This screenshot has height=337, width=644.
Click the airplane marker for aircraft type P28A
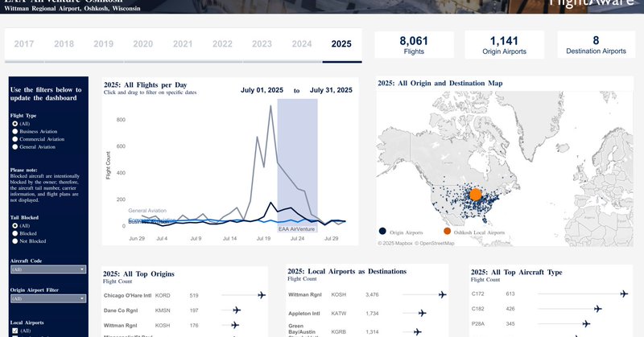pos(586,324)
